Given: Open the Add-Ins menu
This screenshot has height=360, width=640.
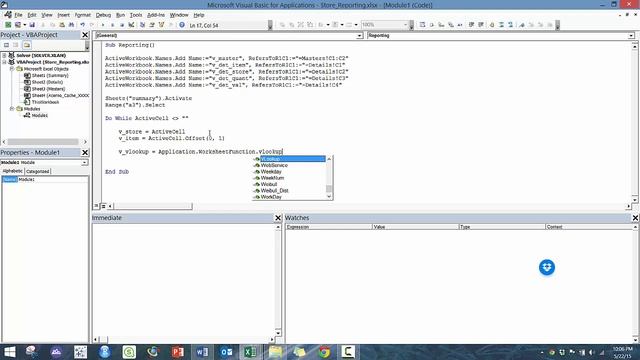Looking at the screenshot, I should (x=156, y=15).
